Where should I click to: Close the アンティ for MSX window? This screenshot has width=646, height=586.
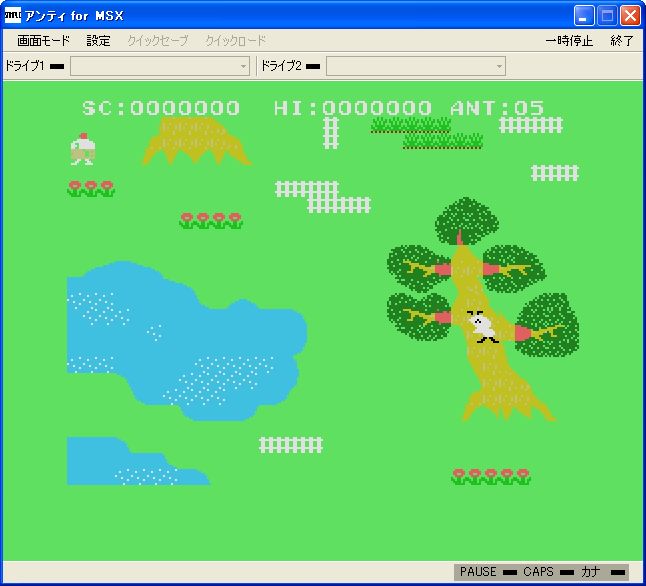coord(630,16)
